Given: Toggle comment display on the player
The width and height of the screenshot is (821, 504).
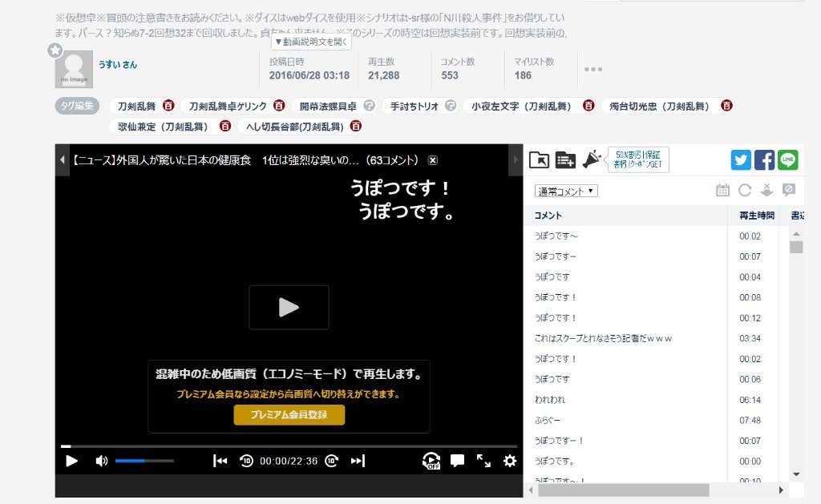Looking at the screenshot, I should [457, 461].
